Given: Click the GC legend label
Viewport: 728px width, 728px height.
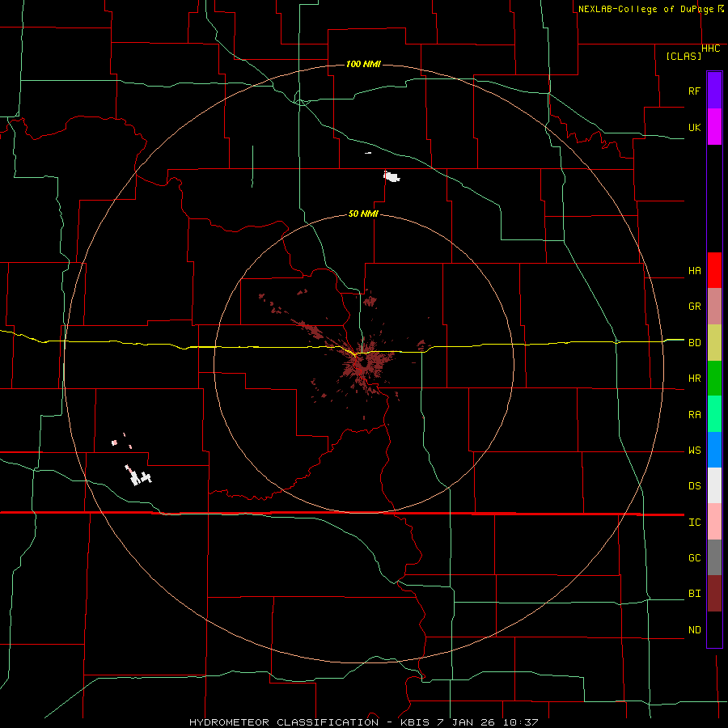Looking at the screenshot, I should pyautogui.click(x=695, y=558).
